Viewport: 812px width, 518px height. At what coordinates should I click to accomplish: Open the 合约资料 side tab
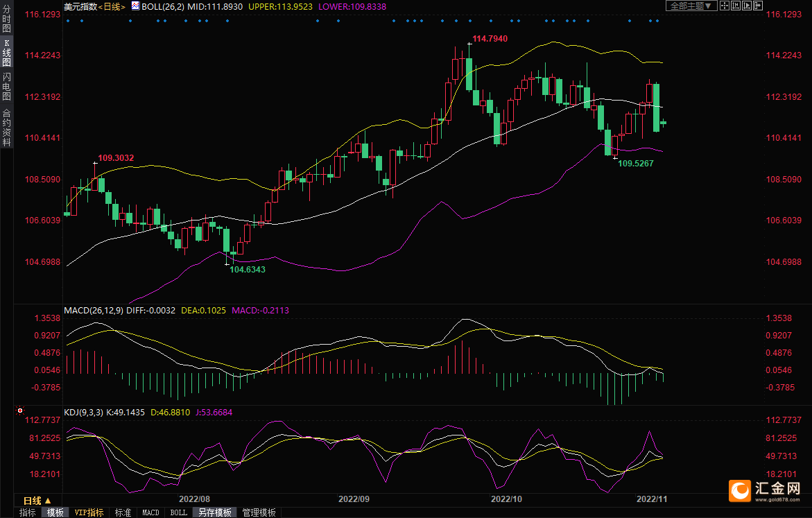(6, 128)
